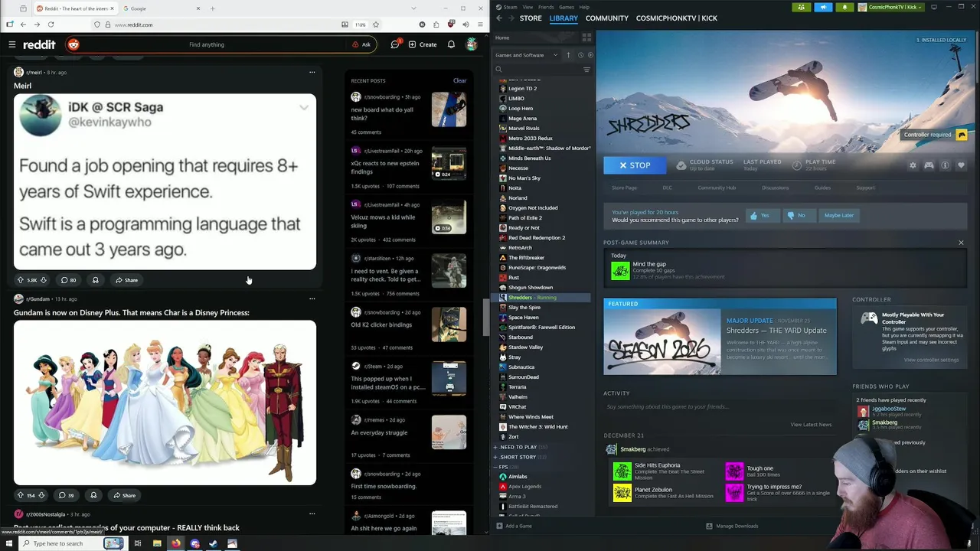This screenshot has height=551, width=980.
Task: Open the 80 comments on the meirl post
Action: pyautogui.click(x=68, y=280)
